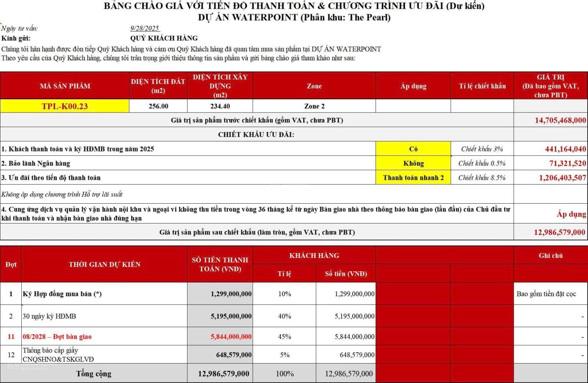
Task: Click the red 'Áp dụng' value cell
Action: [x=571, y=214]
